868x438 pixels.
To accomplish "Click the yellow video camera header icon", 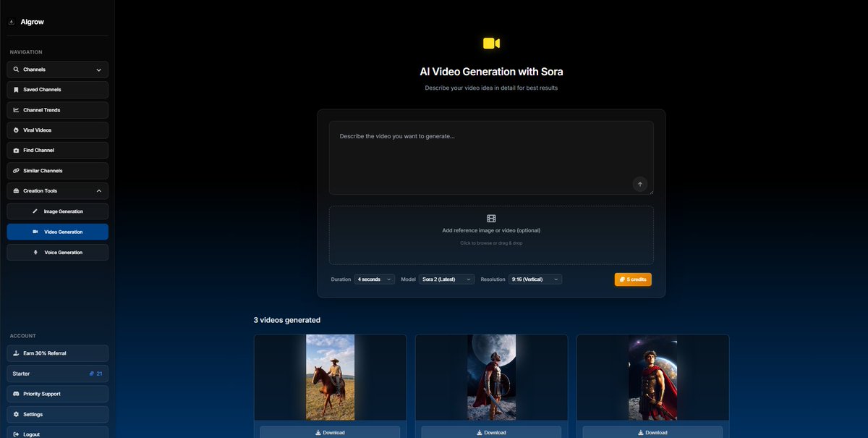I will coord(491,43).
